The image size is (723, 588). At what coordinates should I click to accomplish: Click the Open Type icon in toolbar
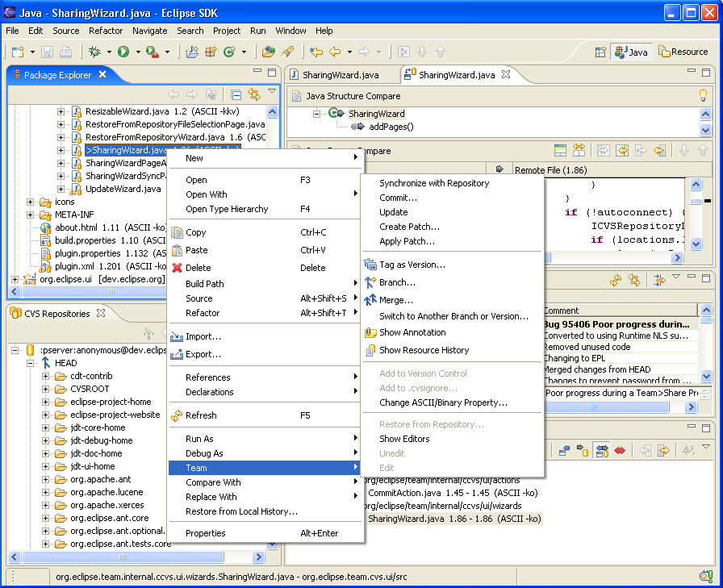coord(269,52)
